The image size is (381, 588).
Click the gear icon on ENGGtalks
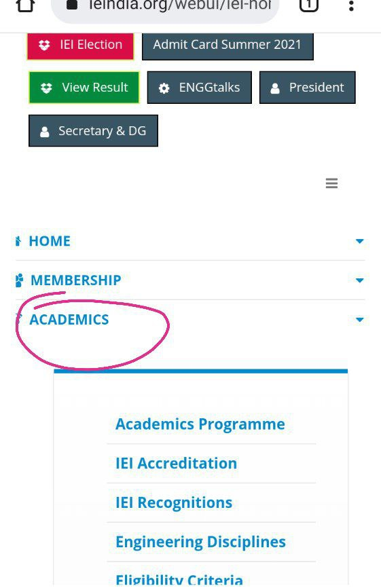pyautogui.click(x=164, y=88)
